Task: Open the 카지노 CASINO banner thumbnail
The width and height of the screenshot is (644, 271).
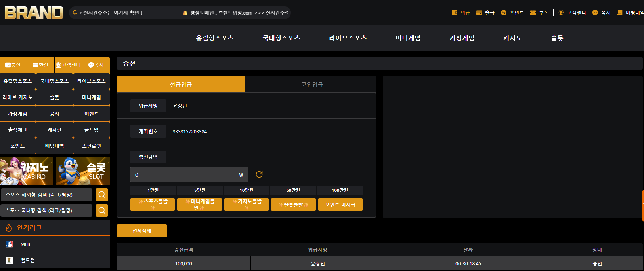Action: [26, 171]
